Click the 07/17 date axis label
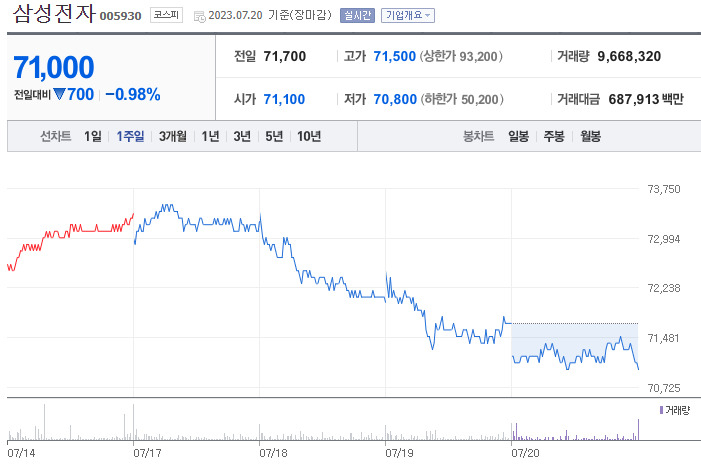 (147, 453)
